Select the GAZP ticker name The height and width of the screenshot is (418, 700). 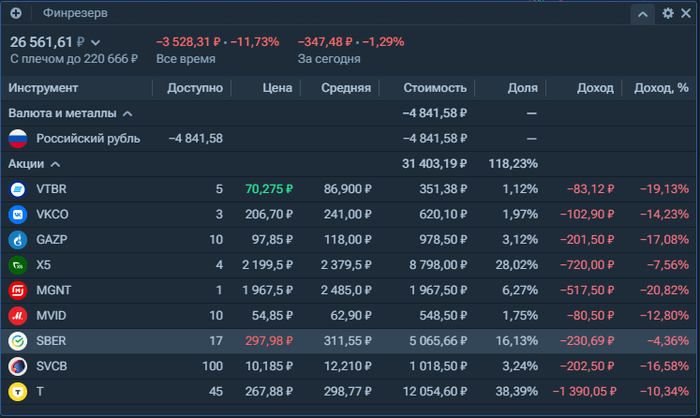(52, 240)
